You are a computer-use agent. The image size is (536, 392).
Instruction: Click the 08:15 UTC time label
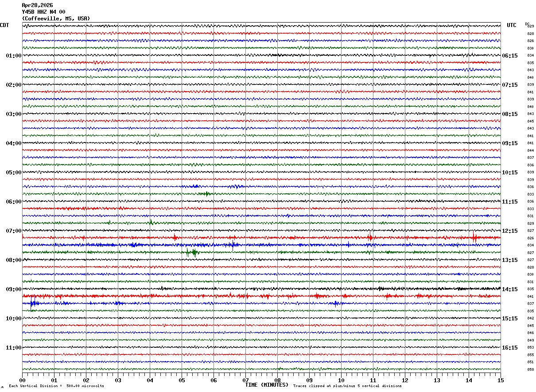click(510, 114)
